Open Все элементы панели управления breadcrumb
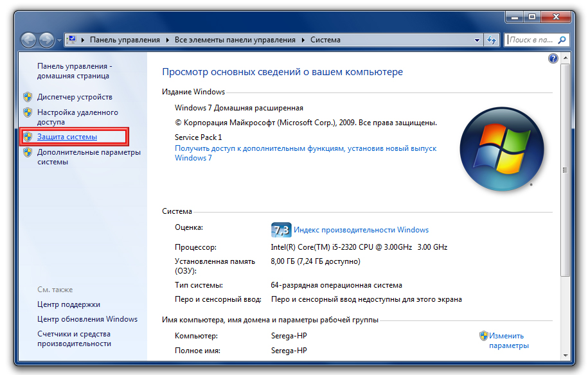This screenshot has width=588, height=375. [235, 40]
